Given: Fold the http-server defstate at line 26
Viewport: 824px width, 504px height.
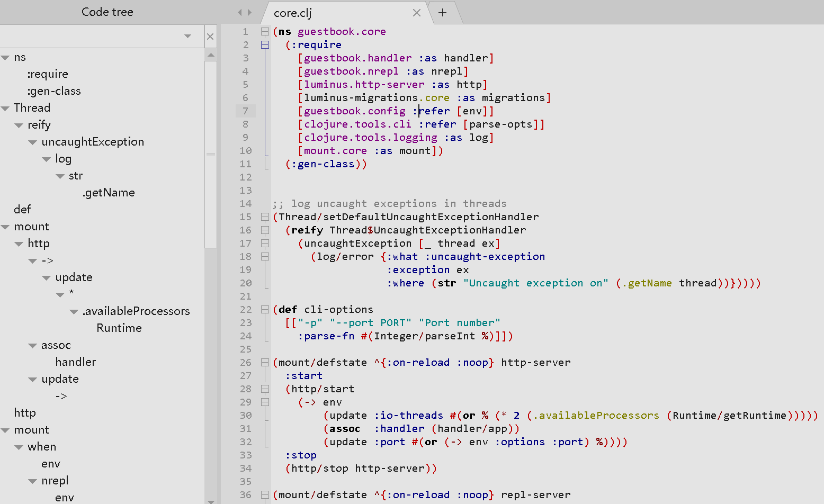Looking at the screenshot, I should coord(265,363).
